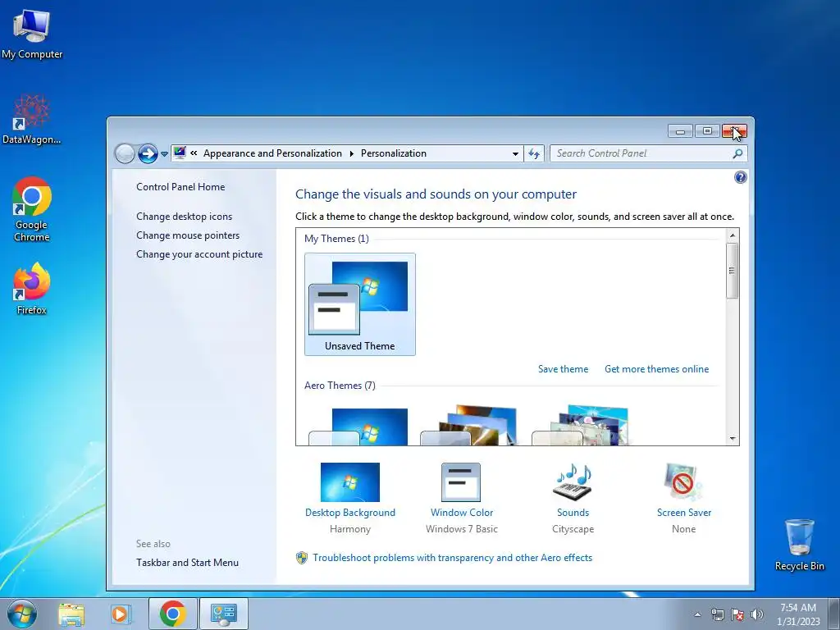Open Control Panel Home
This screenshot has width=840, height=630.
pos(180,187)
